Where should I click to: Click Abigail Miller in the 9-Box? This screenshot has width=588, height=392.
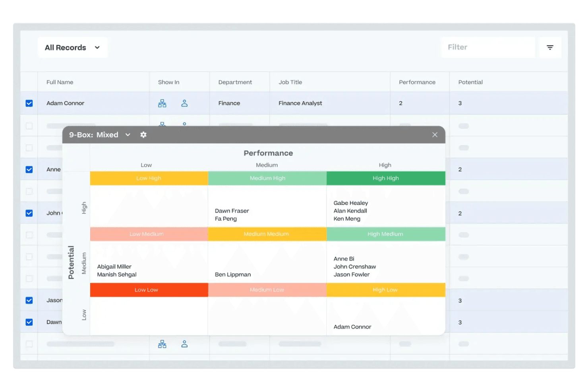point(114,266)
